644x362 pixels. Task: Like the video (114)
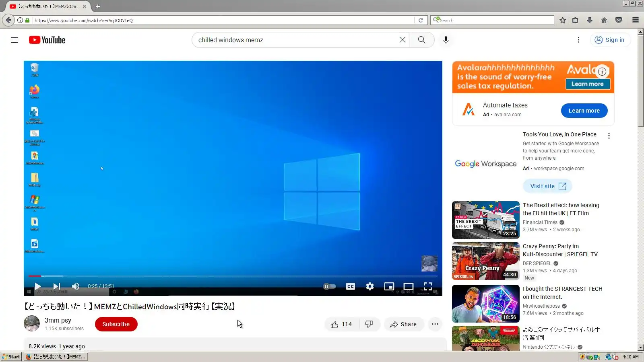[x=341, y=324]
